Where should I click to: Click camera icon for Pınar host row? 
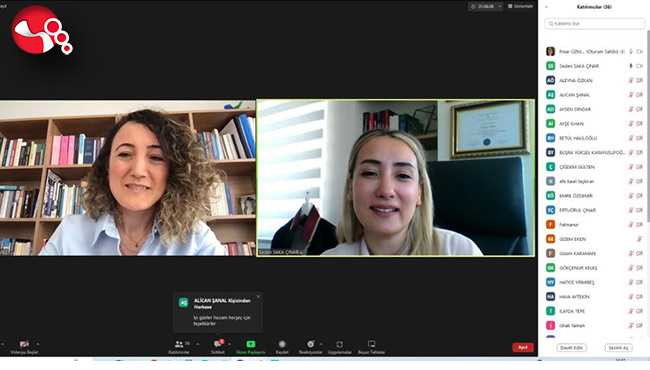[x=639, y=51]
